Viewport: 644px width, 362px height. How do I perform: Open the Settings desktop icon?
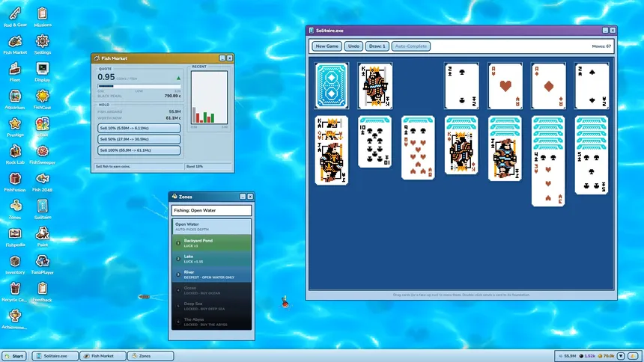[42, 44]
